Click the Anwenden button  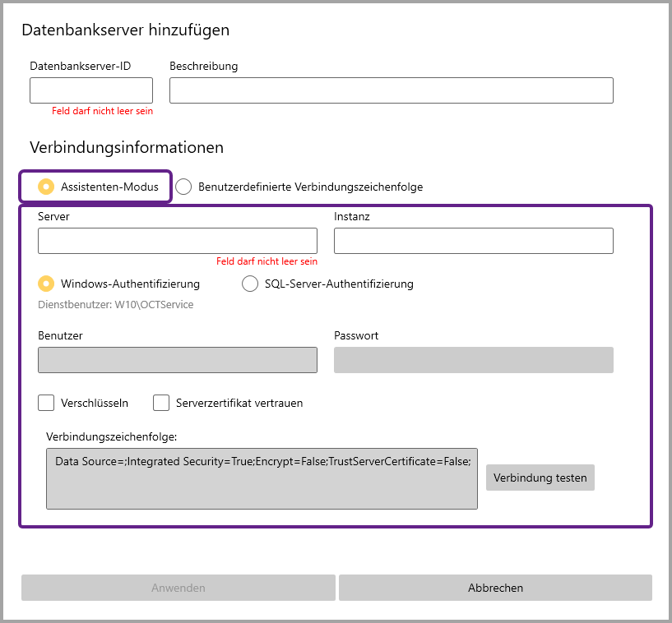point(178,588)
